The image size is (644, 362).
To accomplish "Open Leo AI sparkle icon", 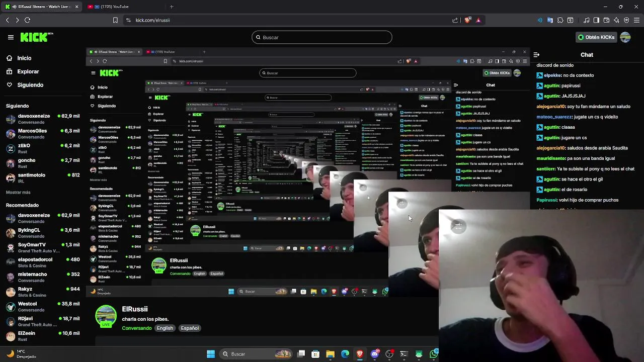I will (616, 20).
